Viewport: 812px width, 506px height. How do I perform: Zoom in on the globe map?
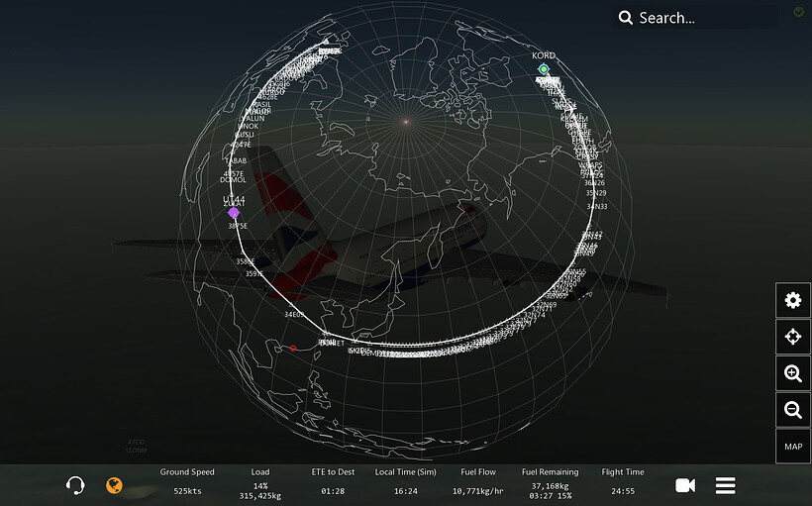click(793, 373)
